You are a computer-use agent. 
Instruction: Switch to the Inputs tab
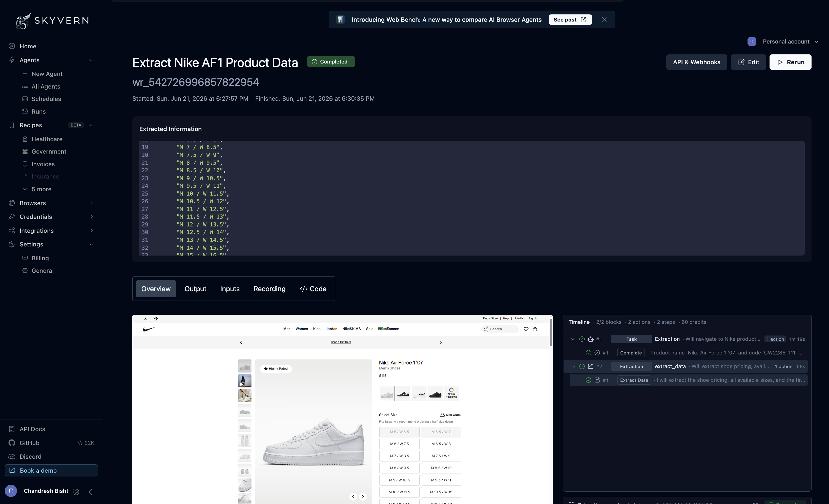pos(230,289)
